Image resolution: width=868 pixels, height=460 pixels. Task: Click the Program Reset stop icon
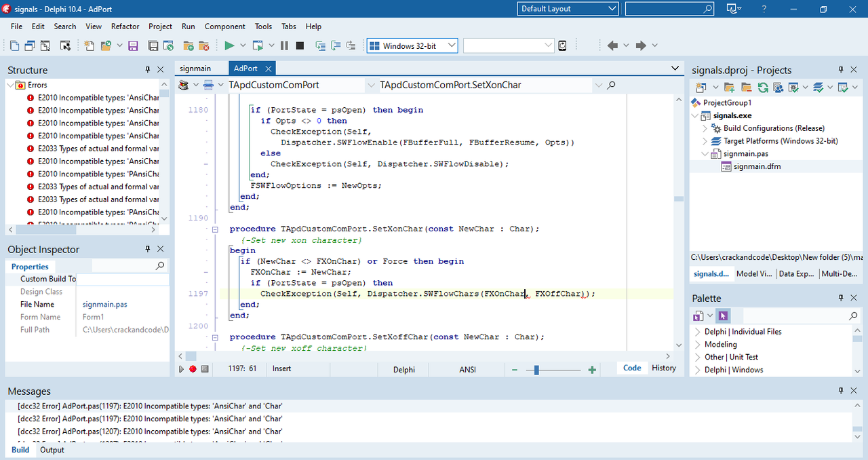click(300, 45)
